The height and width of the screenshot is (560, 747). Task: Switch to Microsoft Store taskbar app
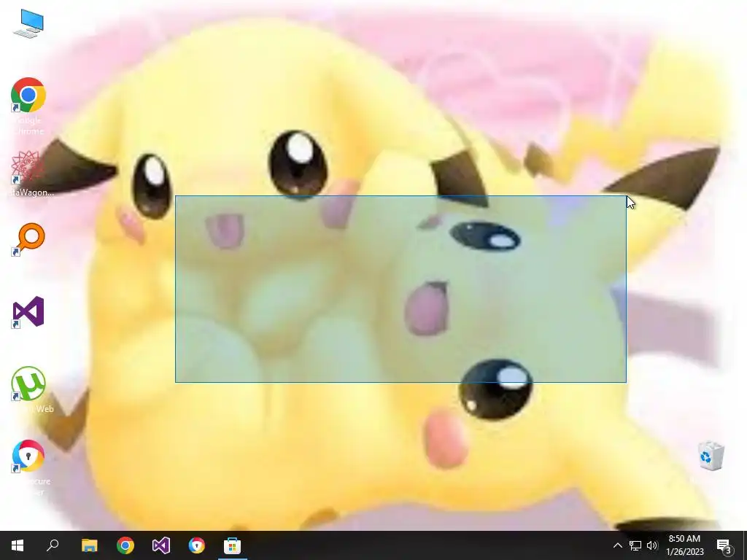[233, 545]
